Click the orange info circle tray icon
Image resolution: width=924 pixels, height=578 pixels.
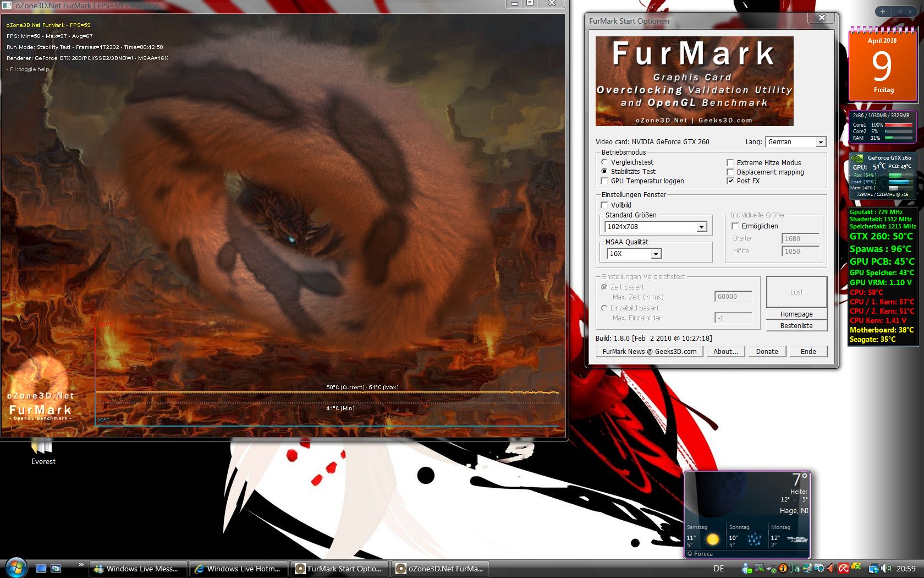click(x=783, y=568)
